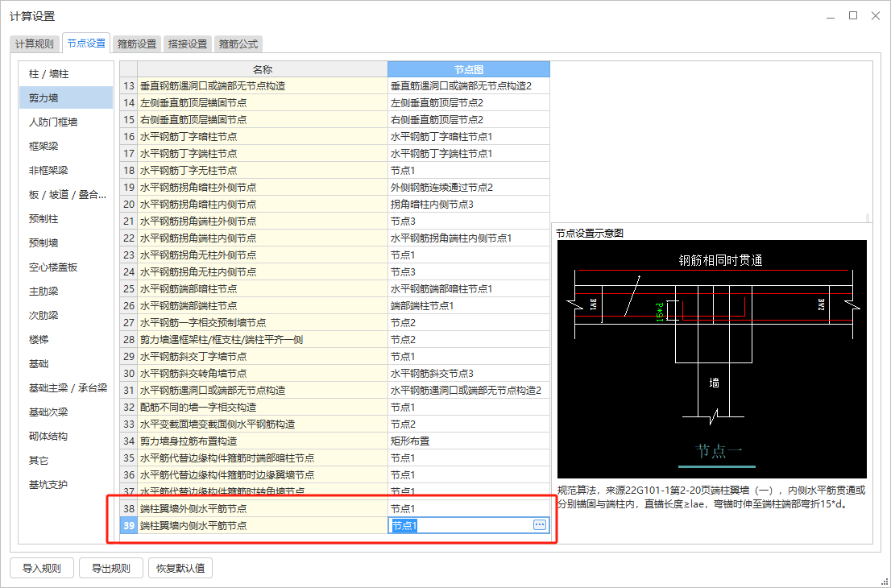The image size is (891, 588).
Task: Select row 16 水平钢筋丁字暗柱节点
Action: (x=263, y=136)
